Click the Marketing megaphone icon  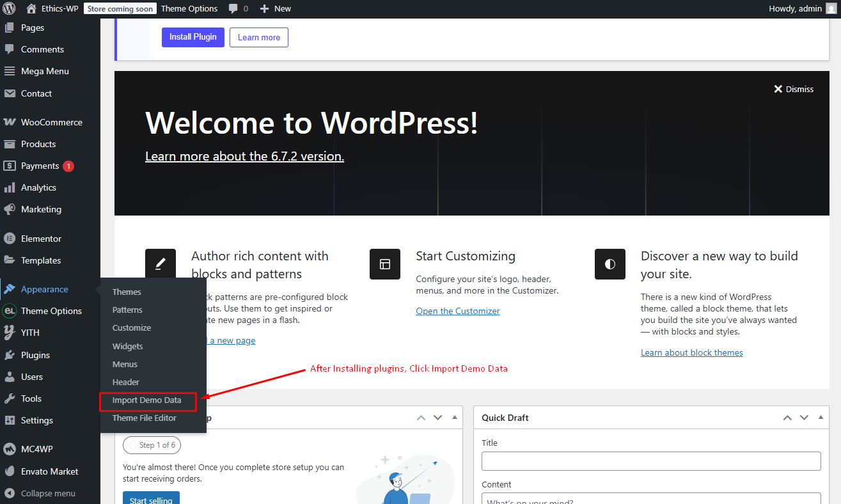tap(10, 209)
